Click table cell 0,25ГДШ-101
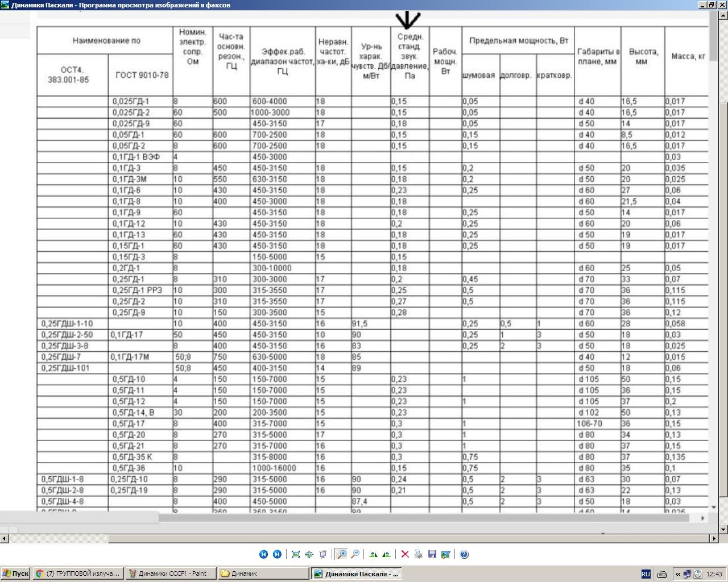728x582 pixels. point(65,368)
